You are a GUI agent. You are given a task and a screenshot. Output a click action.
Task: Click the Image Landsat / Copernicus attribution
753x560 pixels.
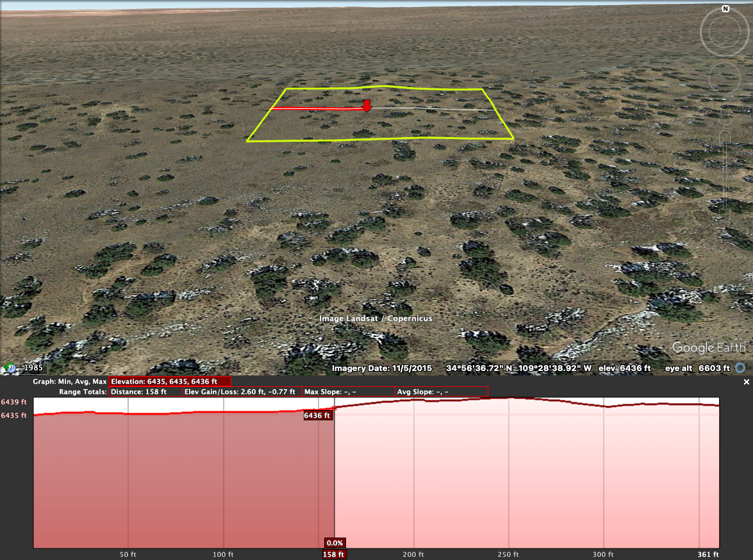tap(376, 318)
